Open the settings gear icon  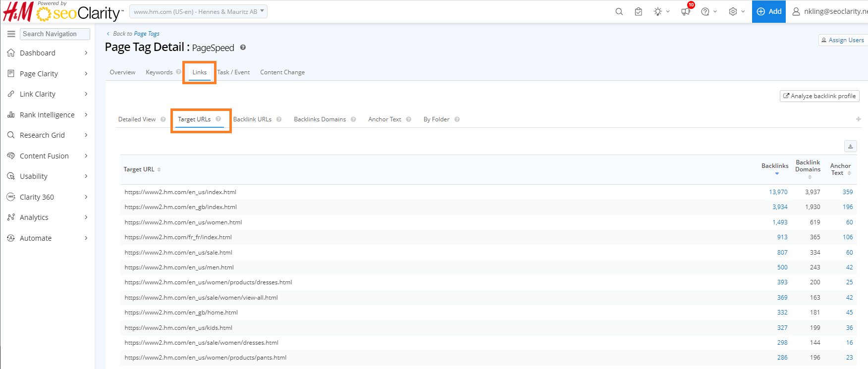point(733,11)
